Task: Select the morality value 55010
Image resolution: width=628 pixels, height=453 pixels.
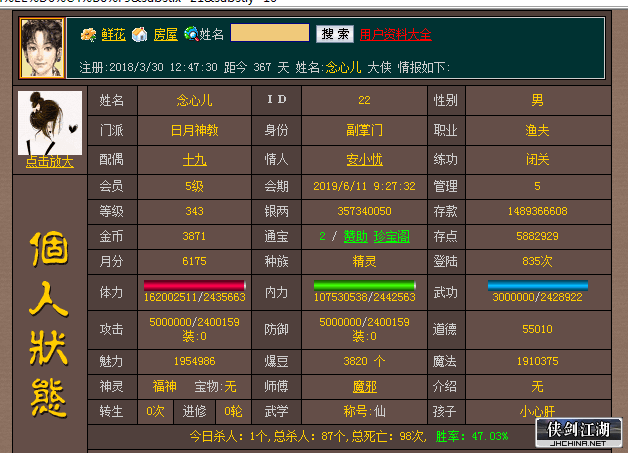Action: (x=537, y=329)
